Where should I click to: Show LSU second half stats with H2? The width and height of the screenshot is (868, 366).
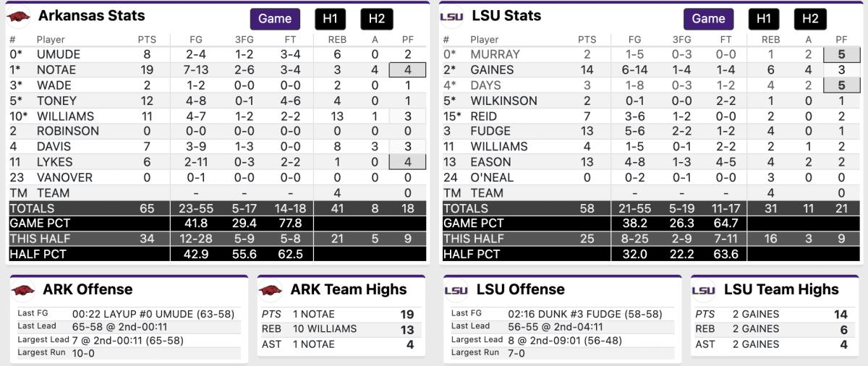pos(810,19)
